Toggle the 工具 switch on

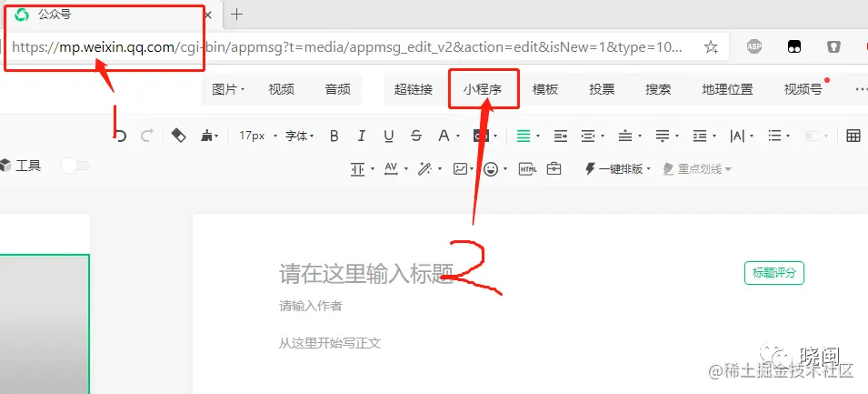pos(75,166)
